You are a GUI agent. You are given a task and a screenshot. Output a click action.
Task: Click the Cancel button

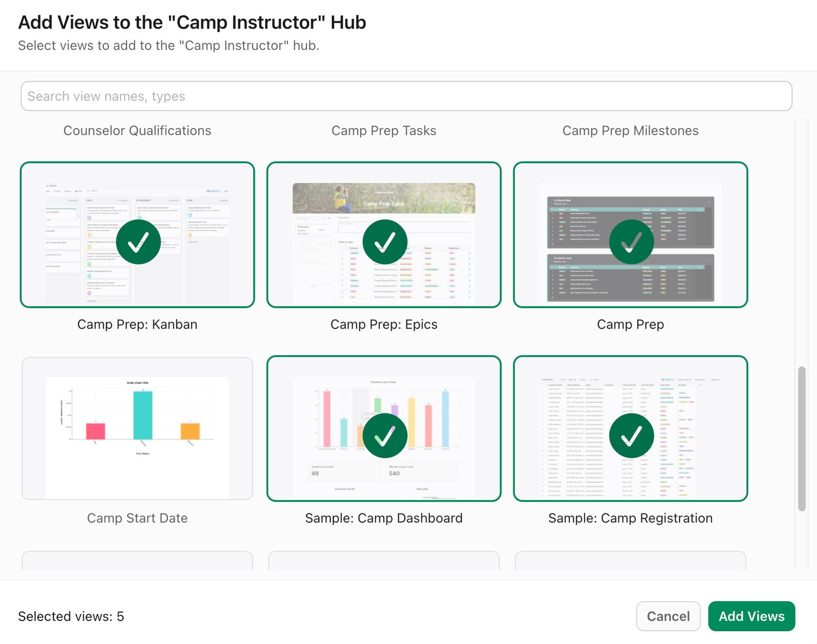tap(668, 616)
